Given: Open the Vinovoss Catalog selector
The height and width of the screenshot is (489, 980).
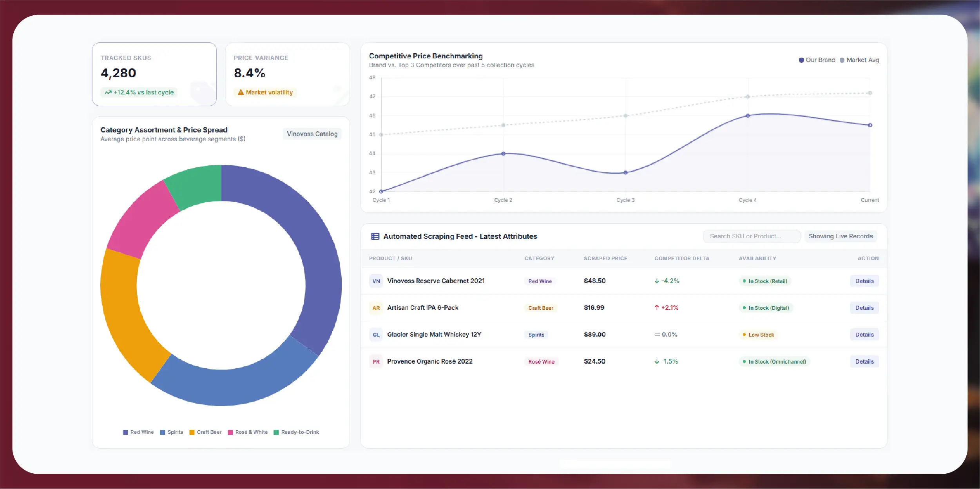Looking at the screenshot, I should point(312,134).
